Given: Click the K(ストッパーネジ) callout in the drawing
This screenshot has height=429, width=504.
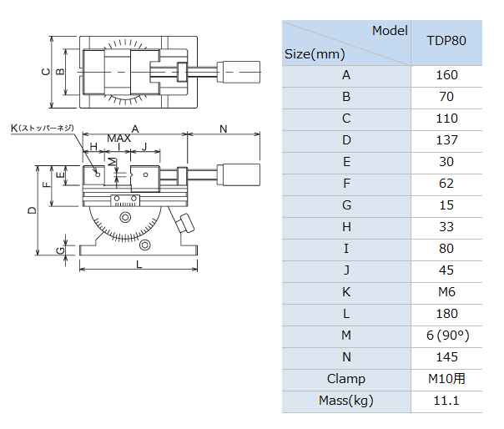Looking at the screenshot, I should 42,128.
